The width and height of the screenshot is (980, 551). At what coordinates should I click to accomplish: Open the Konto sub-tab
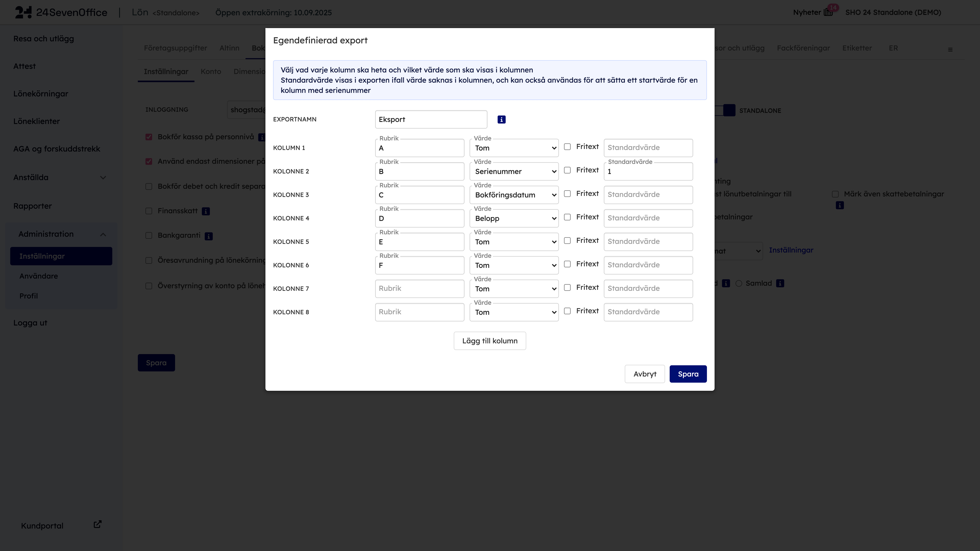211,72
